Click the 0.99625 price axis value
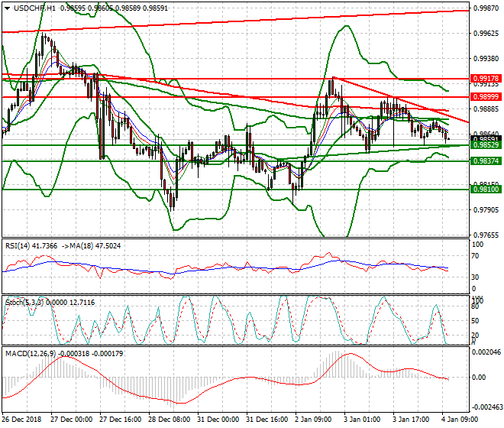This screenshot has width=504, height=428. click(x=486, y=34)
